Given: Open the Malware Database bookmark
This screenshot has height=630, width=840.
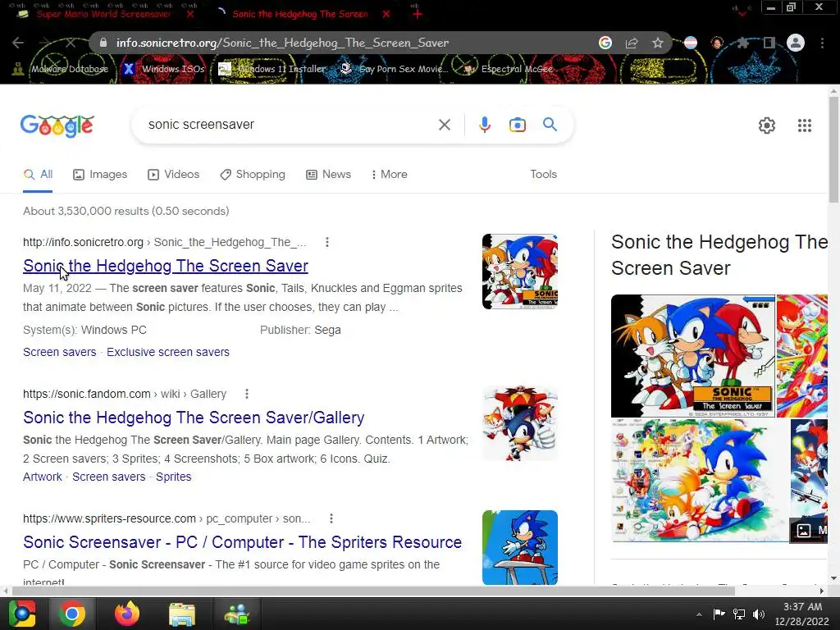Looking at the screenshot, I should pyautogui.click(x=61, y=69).
